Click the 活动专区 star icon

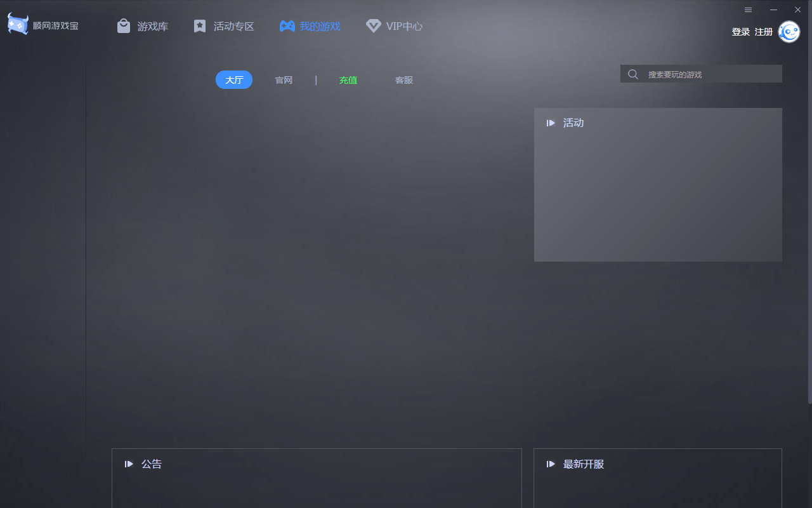(200, 25)
